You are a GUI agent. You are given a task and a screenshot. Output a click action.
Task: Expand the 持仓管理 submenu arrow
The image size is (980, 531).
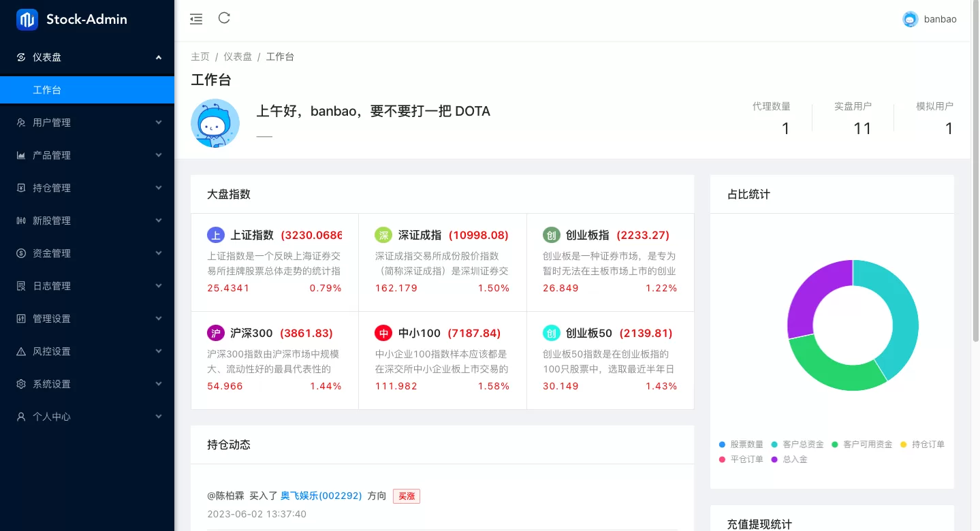(159, 188)
